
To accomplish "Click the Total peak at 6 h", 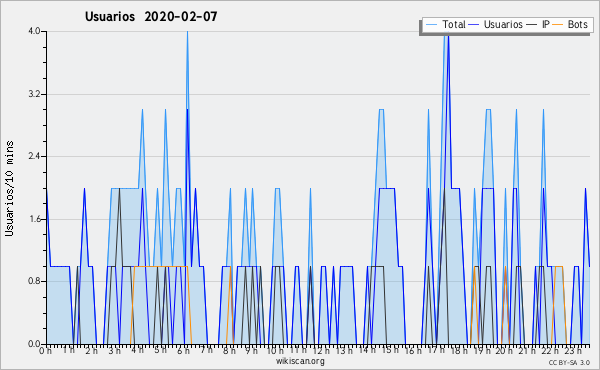I will (187, 32).
